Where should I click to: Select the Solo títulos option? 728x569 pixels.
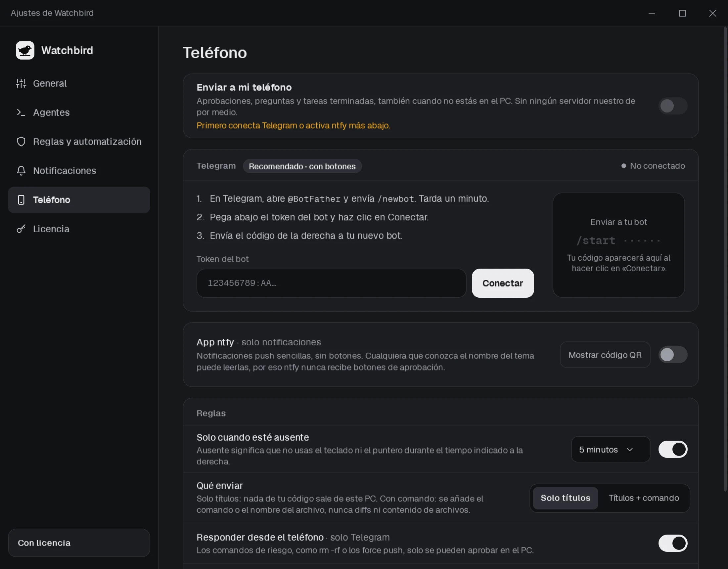pyautogui.click(x=565, y=498)
